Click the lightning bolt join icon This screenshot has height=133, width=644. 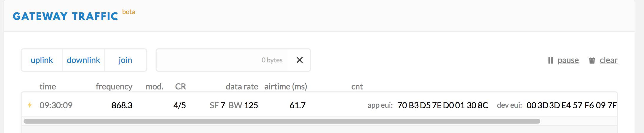pos(30,105)
